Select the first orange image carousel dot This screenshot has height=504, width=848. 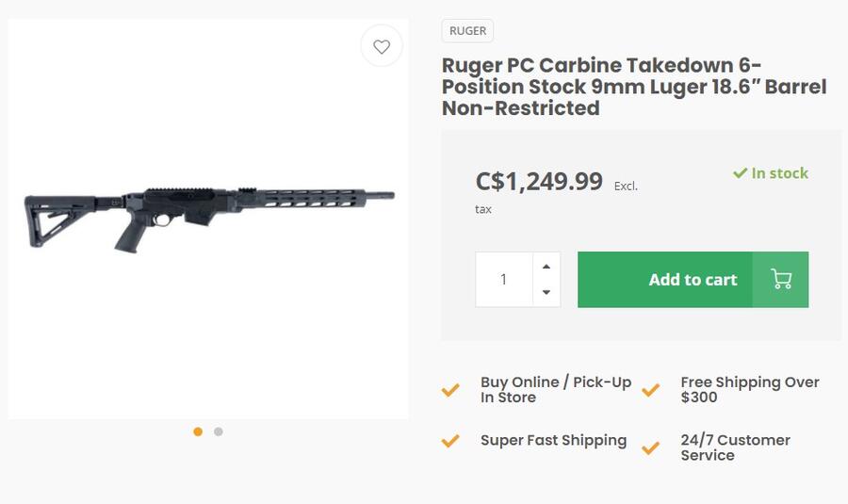(x=198, y=431)
